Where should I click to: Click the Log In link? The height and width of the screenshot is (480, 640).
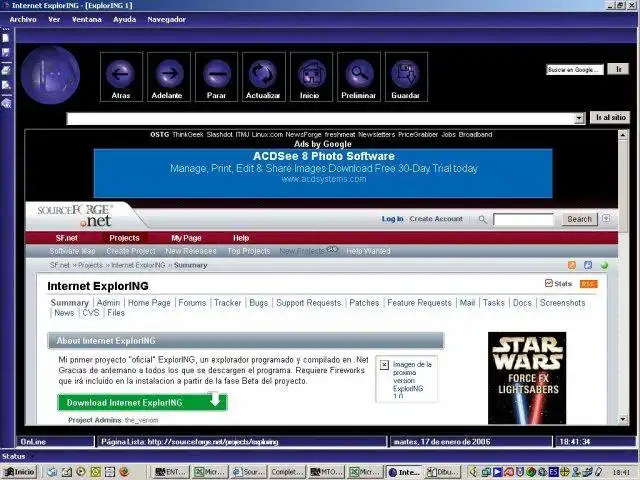click(392, 219)
